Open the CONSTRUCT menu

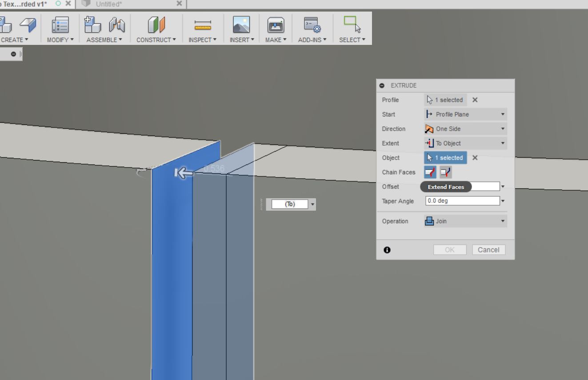[156, 40]
